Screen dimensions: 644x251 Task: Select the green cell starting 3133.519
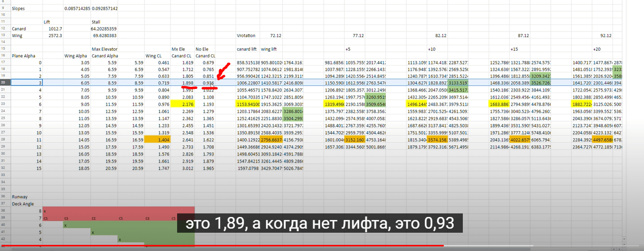click(459, 82)
